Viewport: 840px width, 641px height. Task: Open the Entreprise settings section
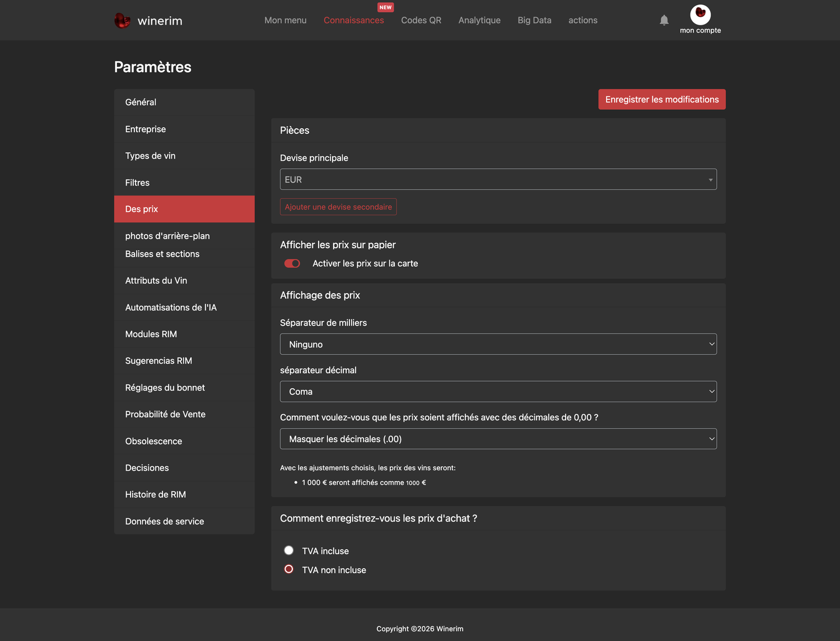[184, 129]
